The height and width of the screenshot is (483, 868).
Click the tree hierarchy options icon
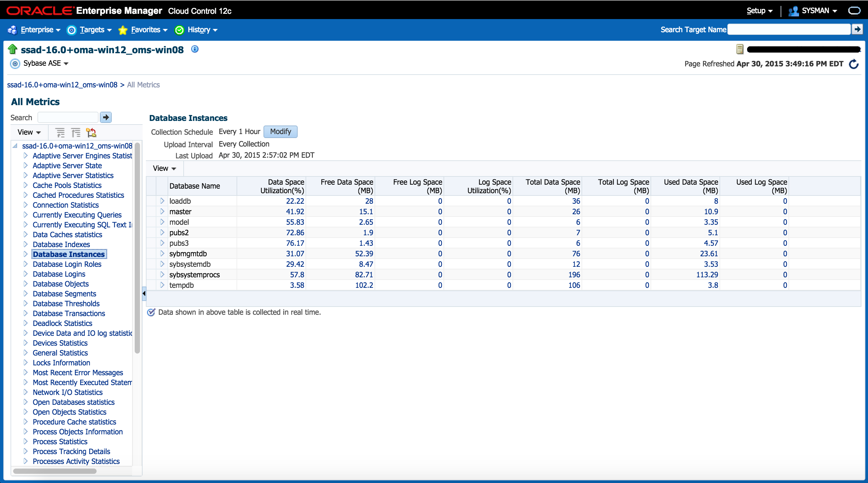click(91, 132)
